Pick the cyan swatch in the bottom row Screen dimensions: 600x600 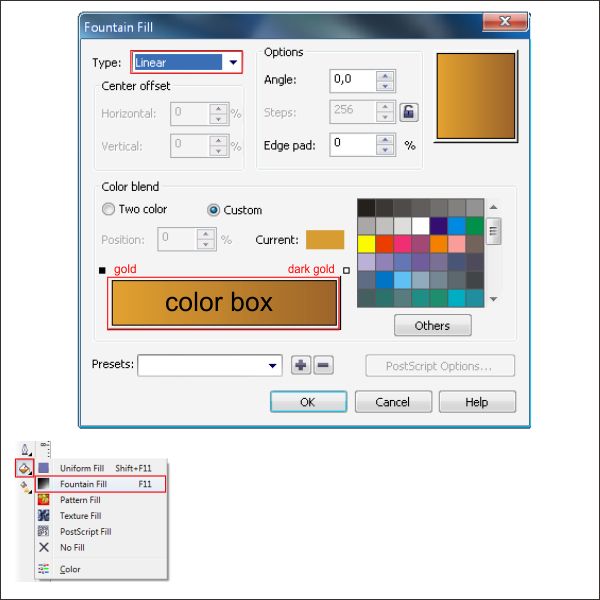[457, 298]
